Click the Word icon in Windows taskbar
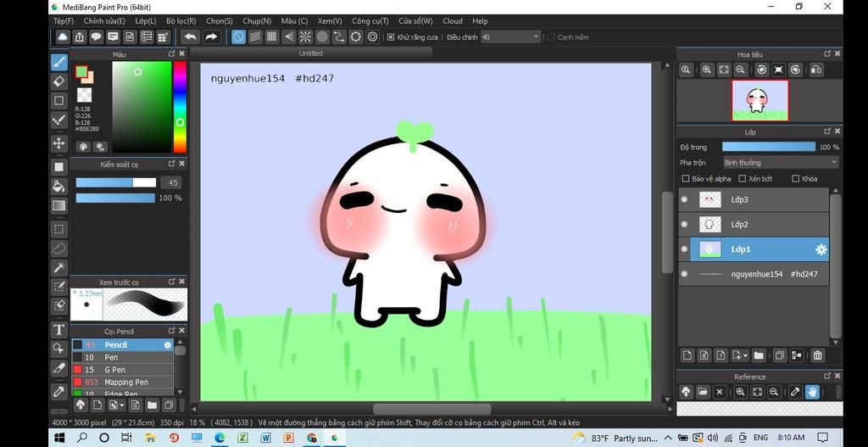The width and height of the screenshot is (868, 447). (x=265, y=438)
